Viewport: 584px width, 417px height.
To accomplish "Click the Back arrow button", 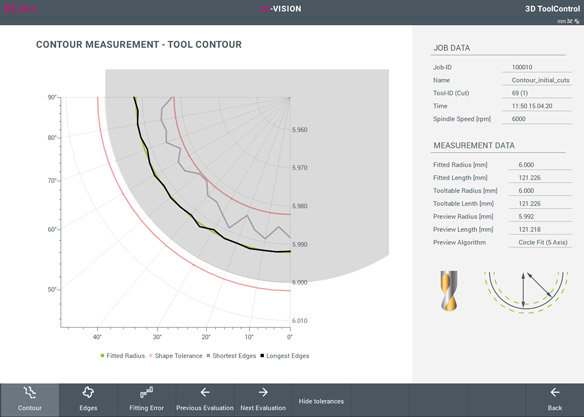I will click(x=555, y=400).
